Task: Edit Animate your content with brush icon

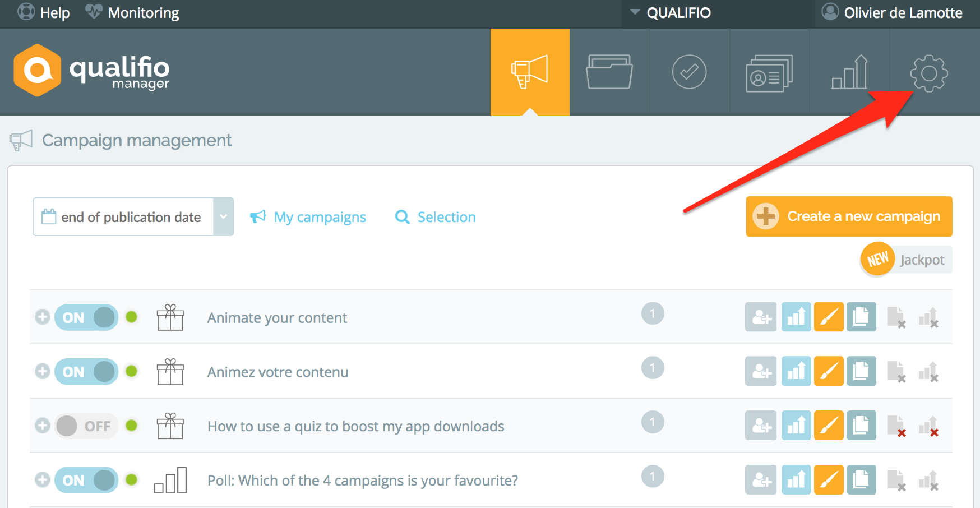Action: point(829,317)
